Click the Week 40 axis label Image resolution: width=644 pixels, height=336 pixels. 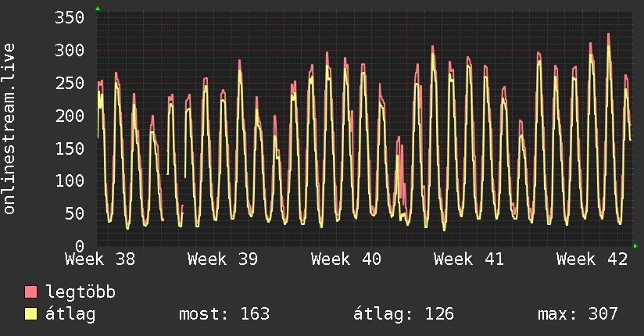tap(345, 259)
